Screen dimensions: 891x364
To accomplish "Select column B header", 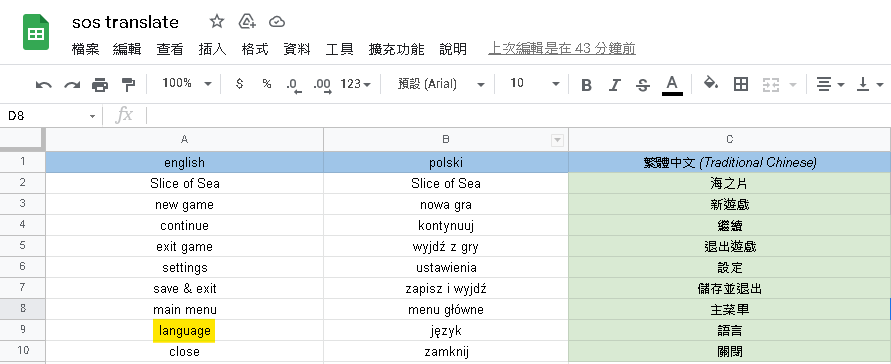I will tap(446, 140).
